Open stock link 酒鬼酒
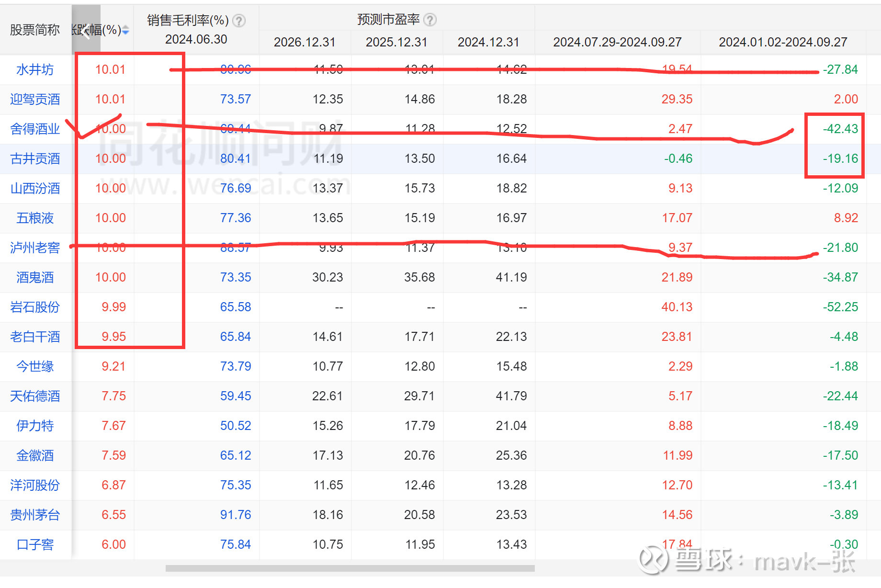Viewport: 881px width, 588px height. click(x=35, y=277)
